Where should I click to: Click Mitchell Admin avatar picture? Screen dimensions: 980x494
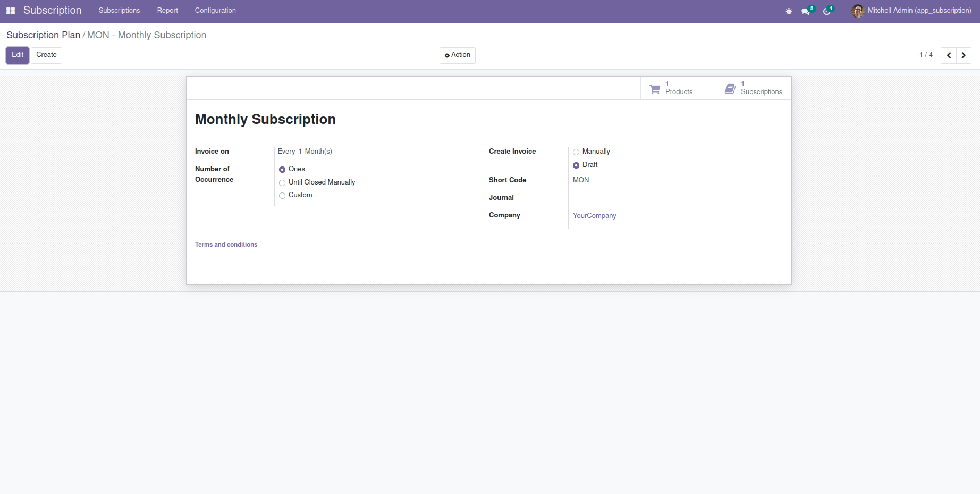coord(858,11)
